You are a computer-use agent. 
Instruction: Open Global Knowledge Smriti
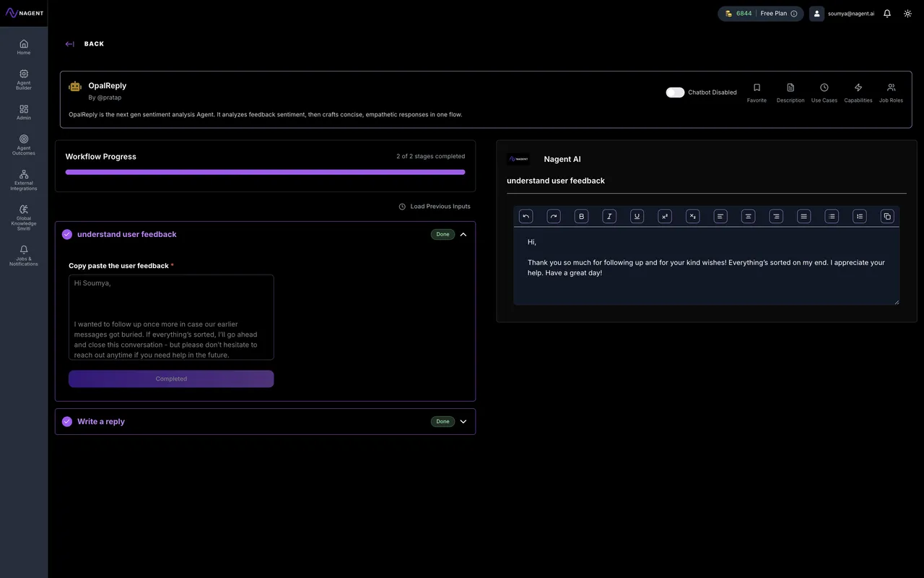coord(24,217)
